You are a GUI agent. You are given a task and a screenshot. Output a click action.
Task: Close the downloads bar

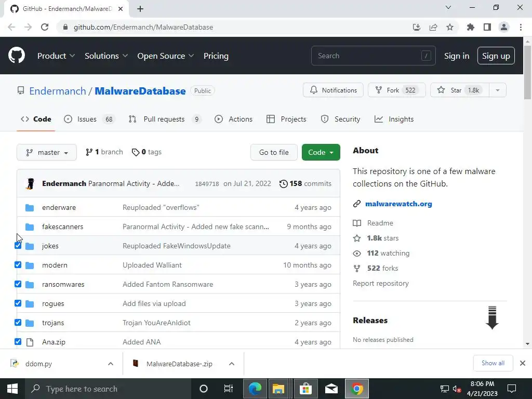[523, 363]
